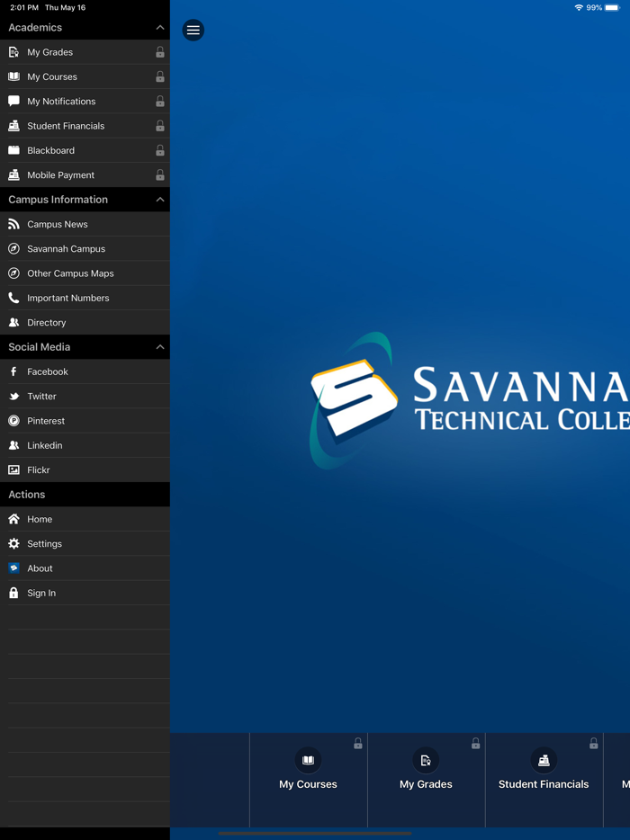Open the My Courses sidebar label
The width and height of the screenshot is (630, 840).
tap(52, 76)
